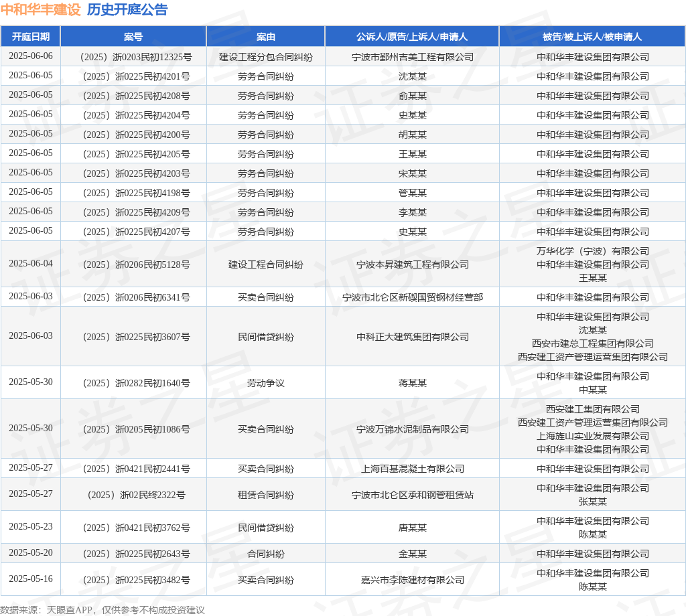
Task: Click case number 浙0282民初1640号
Action: (x=136, y=383)
